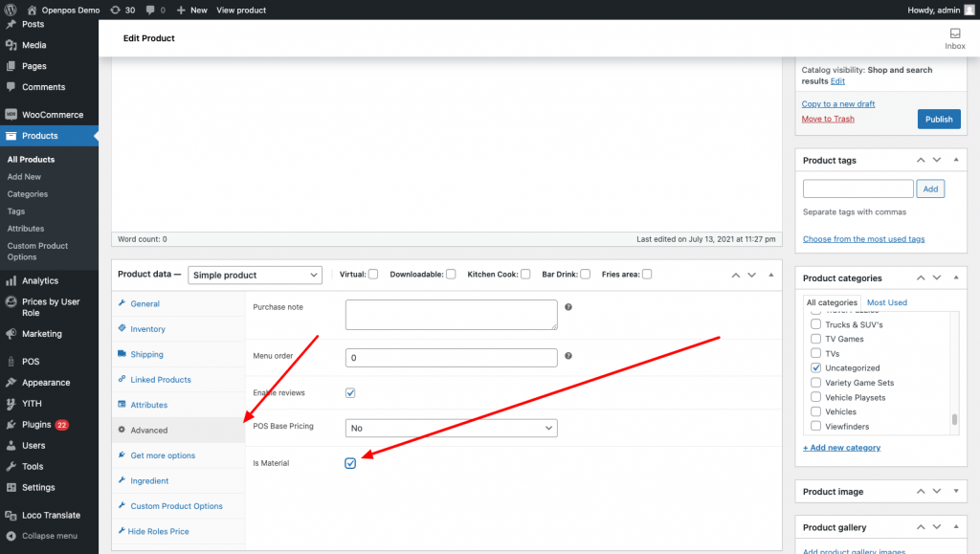
Task: Open the Simple product type dropdown
Action: pos(255,275)
